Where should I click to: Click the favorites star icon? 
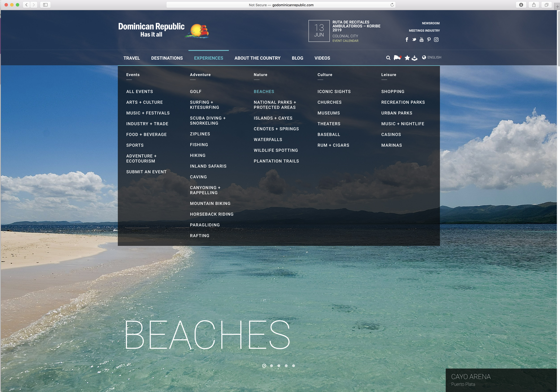coord(407,58)
